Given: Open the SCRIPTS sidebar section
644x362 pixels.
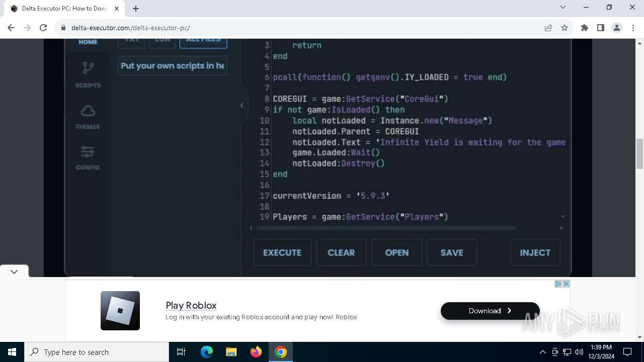Looking at the screenshot, I should tap(88, 74).
